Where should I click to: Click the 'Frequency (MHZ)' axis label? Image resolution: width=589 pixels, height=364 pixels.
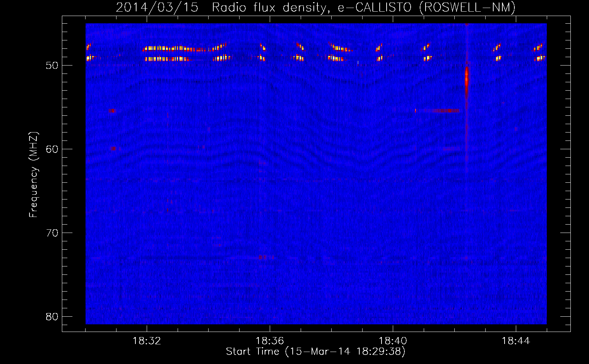click(x=33, y=175)
